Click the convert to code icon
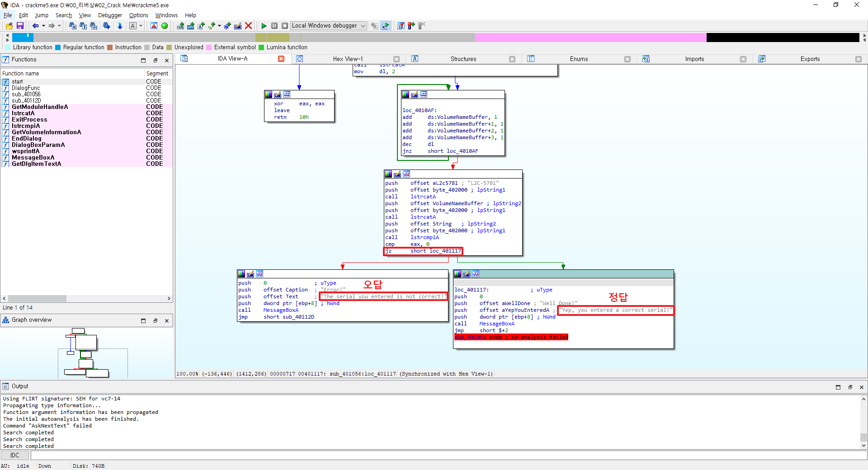The height and width of the screenshot is (470, 868). [x=180, y=26]
